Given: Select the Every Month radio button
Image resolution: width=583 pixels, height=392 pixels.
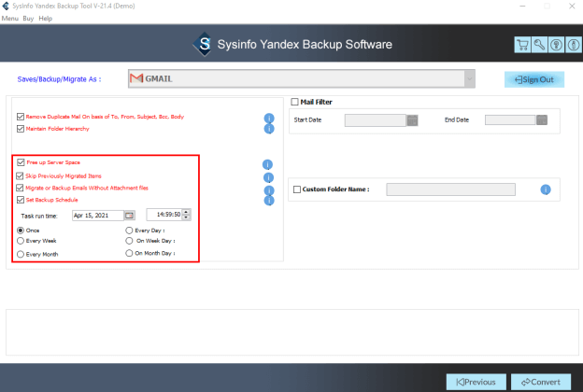Looking at the screenshot, I should coord(21,254).
